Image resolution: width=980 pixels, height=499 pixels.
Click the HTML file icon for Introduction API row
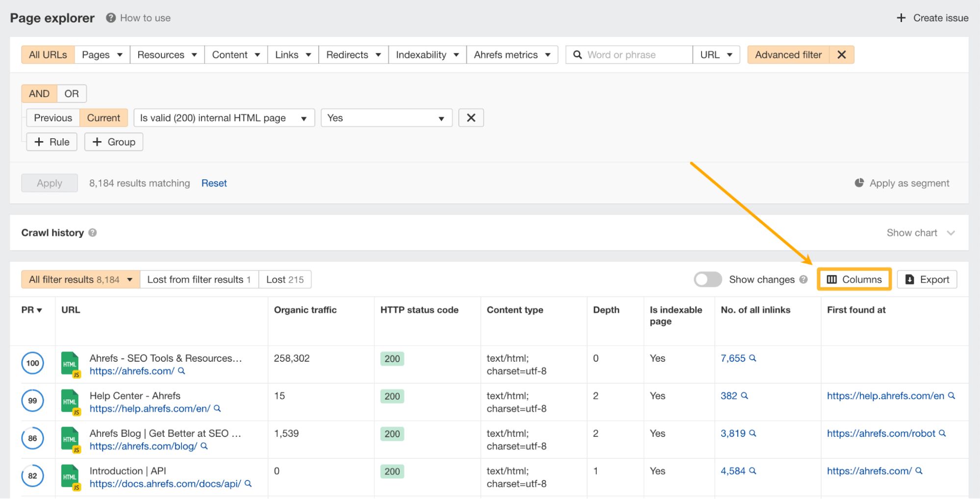click(70, 477)
